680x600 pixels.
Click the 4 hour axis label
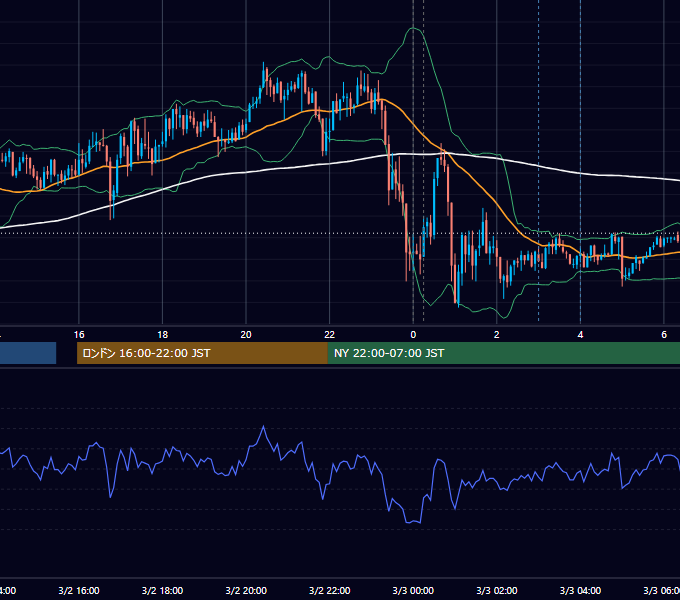580,335
